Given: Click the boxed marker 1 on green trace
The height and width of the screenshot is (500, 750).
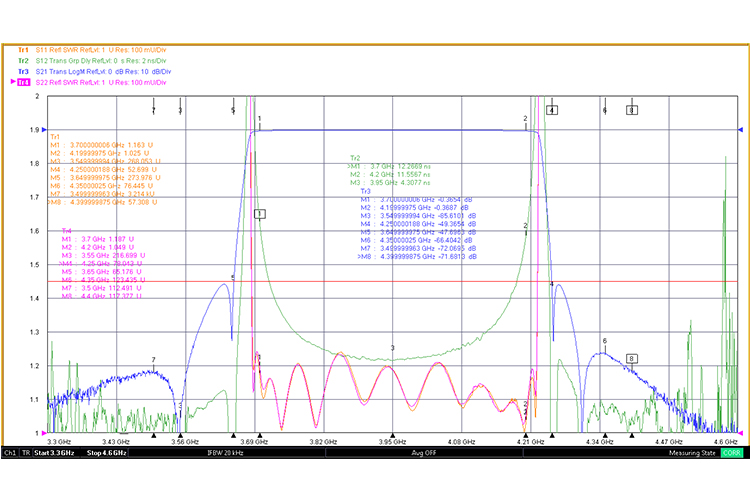Looking at the screenshot, I should click(x=259, y=214).
